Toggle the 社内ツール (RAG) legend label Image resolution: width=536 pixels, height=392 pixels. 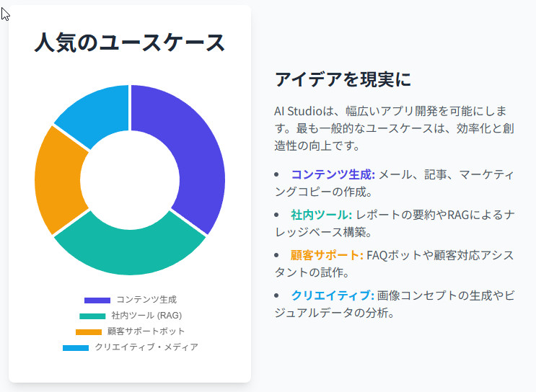coord(146,316)
